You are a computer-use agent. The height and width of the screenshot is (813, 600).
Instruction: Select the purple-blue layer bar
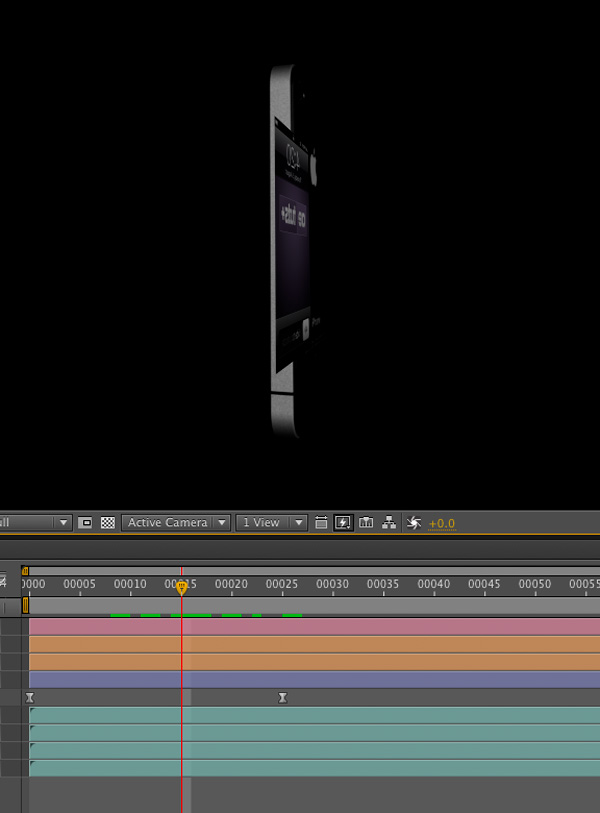pos(314,680)
